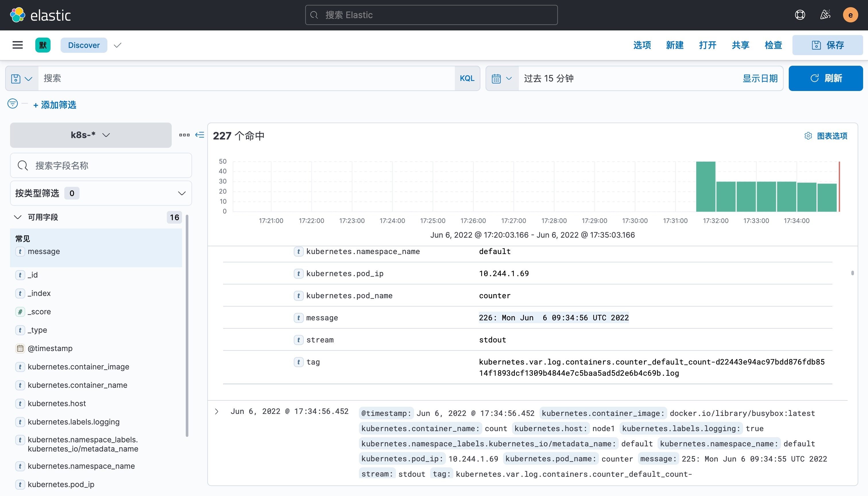The height and width of the screenshot is (496, 868).
Task: Toggle the KQL query language switch
Action: [x=467, y=78]
